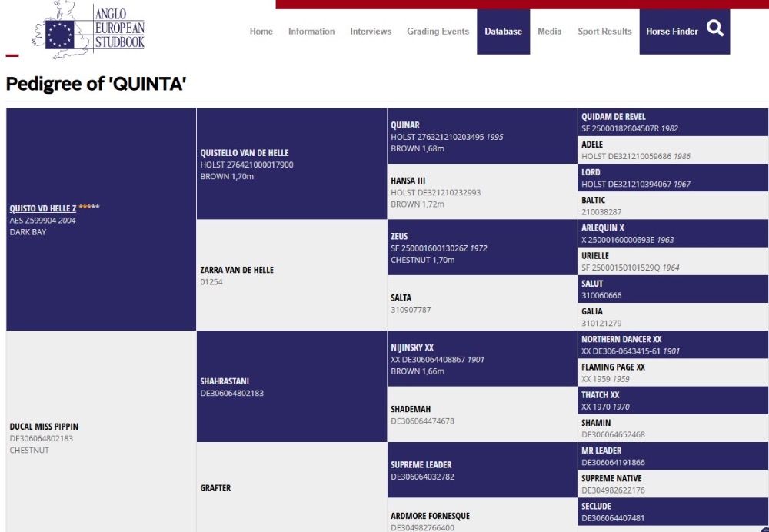Click the BALTIC entry
769x532 pixels.
[673, 205]
